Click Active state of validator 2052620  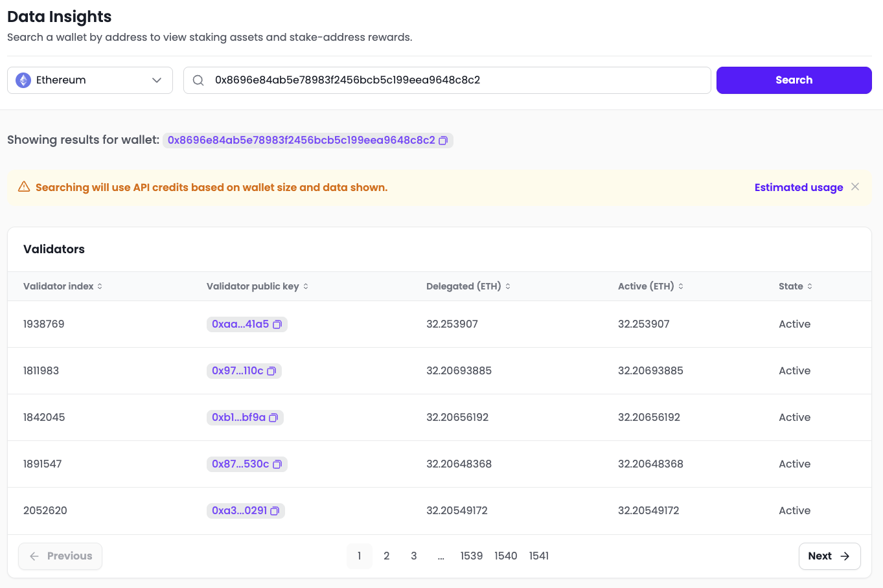coord(795,511)
